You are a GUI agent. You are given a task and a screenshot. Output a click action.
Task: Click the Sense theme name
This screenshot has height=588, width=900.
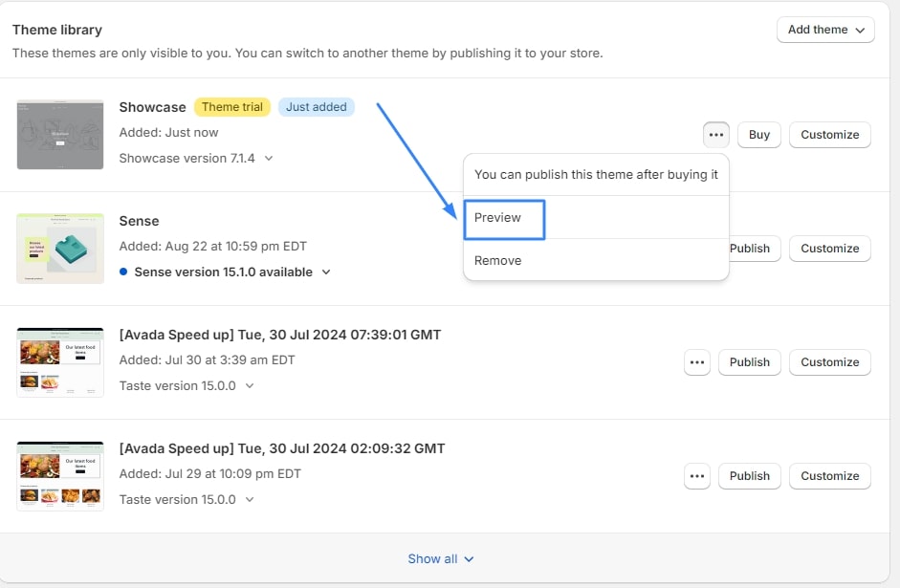pos(139,221)
